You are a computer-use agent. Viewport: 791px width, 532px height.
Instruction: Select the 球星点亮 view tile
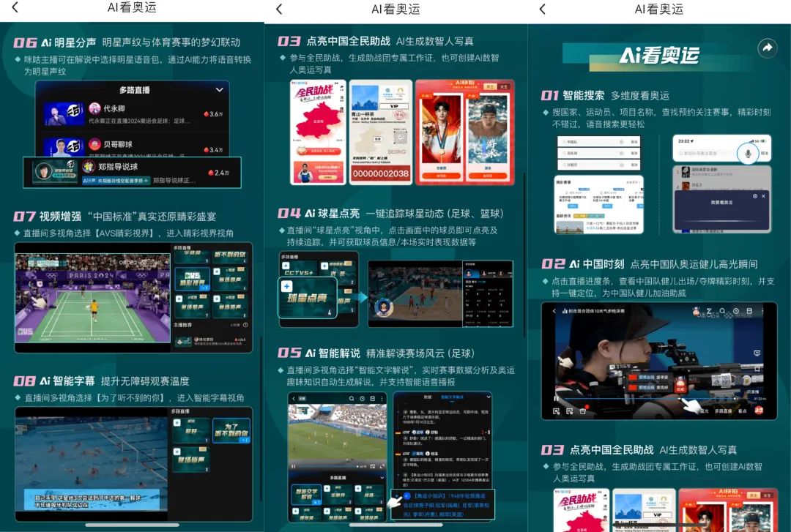point(308,299)
